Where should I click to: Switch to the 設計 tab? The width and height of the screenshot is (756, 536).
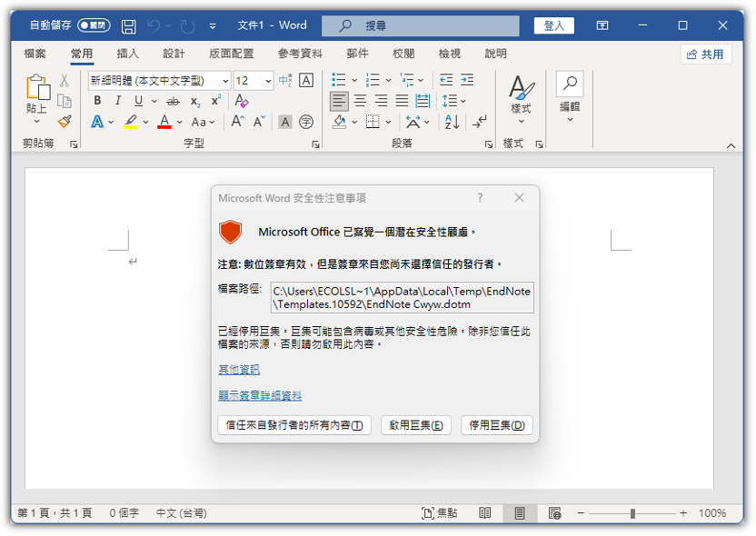point(174,54)
